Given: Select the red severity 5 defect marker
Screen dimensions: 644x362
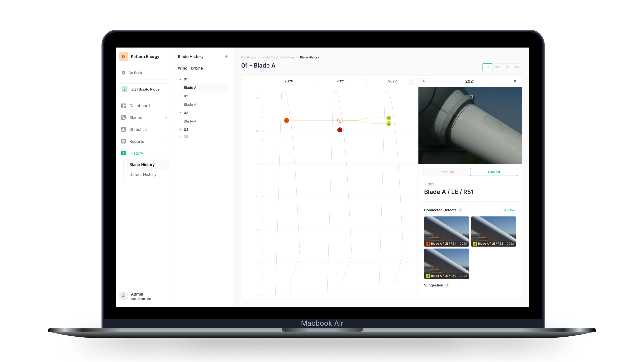Looking at the screenshot, I should tap(340, 130).
